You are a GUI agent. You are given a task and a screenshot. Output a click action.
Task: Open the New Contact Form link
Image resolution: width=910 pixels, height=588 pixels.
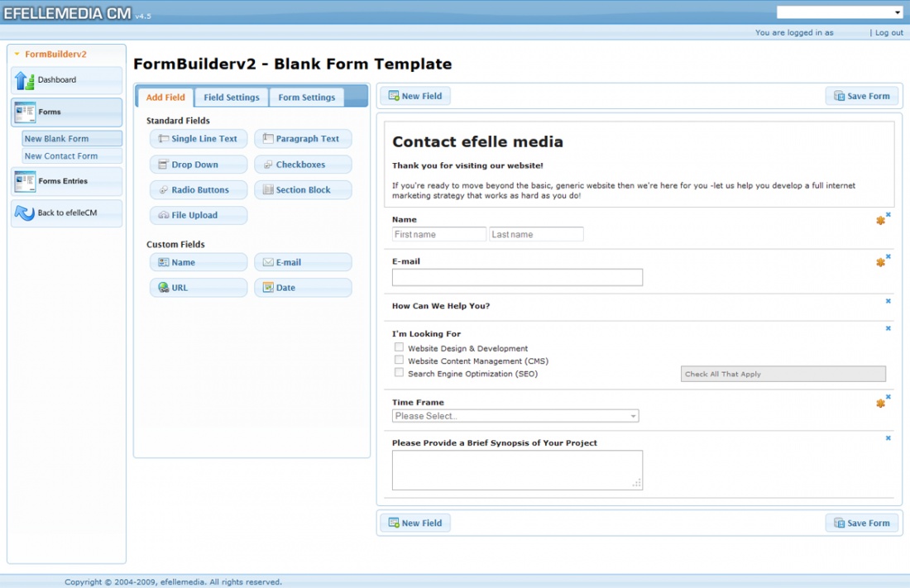(x=70, y=155)
